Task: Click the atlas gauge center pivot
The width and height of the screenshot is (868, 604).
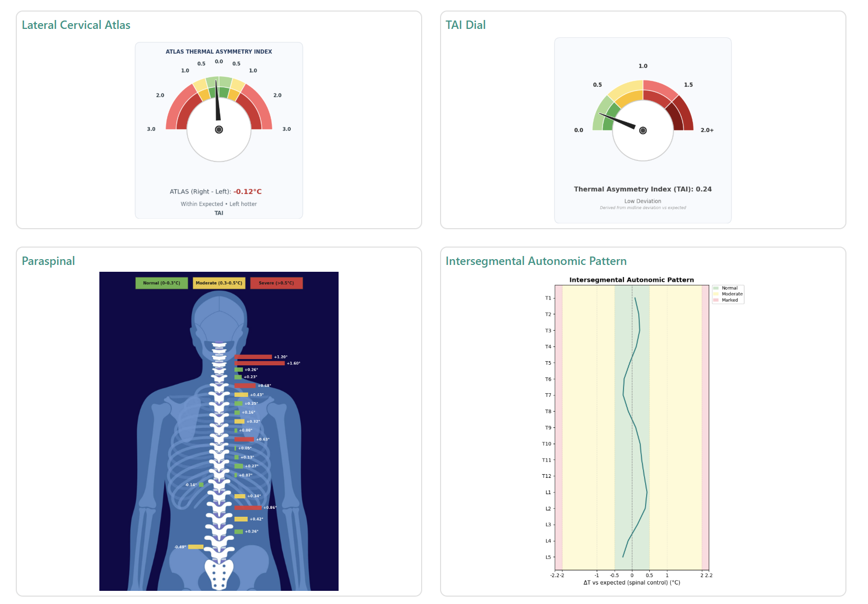Action: (219, 130)
